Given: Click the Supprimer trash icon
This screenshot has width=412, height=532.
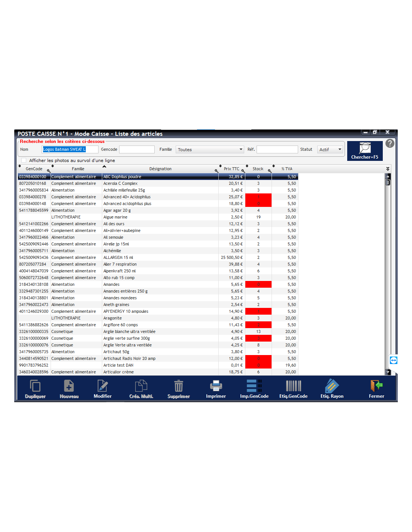Looking at the screenshot, I should [x=179, y=386].
